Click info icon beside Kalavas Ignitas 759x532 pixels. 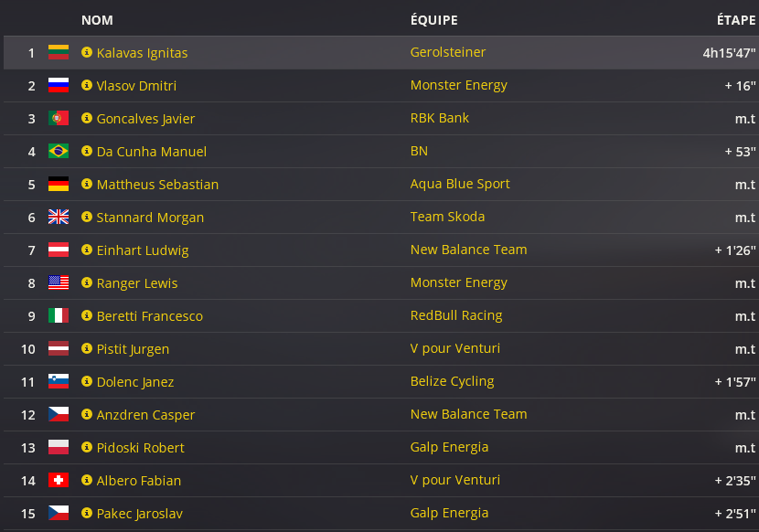coord(87,53)
